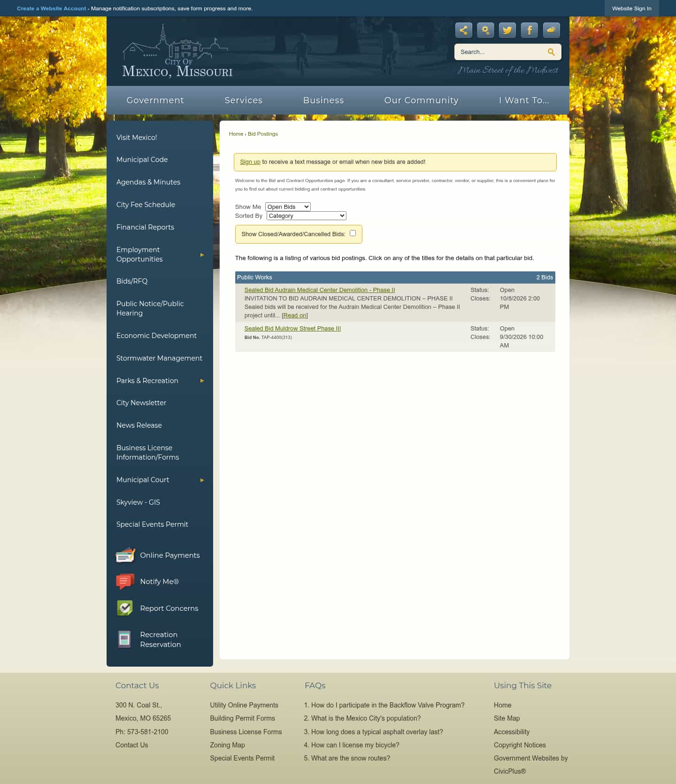
Task: Click the City of Mexico, Missouri logo
Action: [177, 51]
